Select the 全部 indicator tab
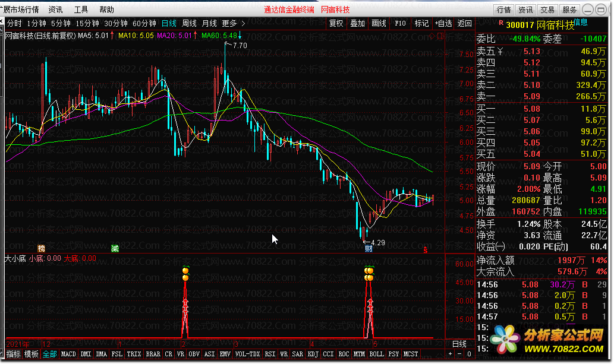 [x=50, y=354]
